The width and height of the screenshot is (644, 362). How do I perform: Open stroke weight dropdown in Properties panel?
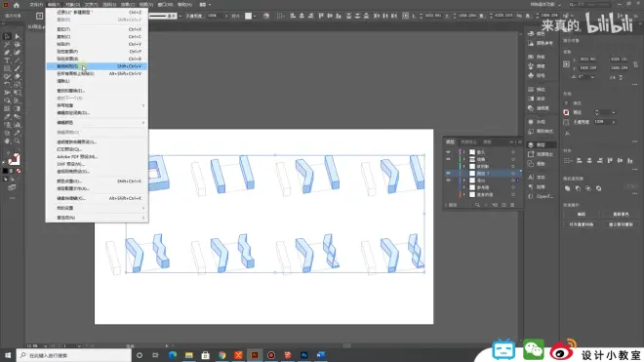tap(614, 112)
